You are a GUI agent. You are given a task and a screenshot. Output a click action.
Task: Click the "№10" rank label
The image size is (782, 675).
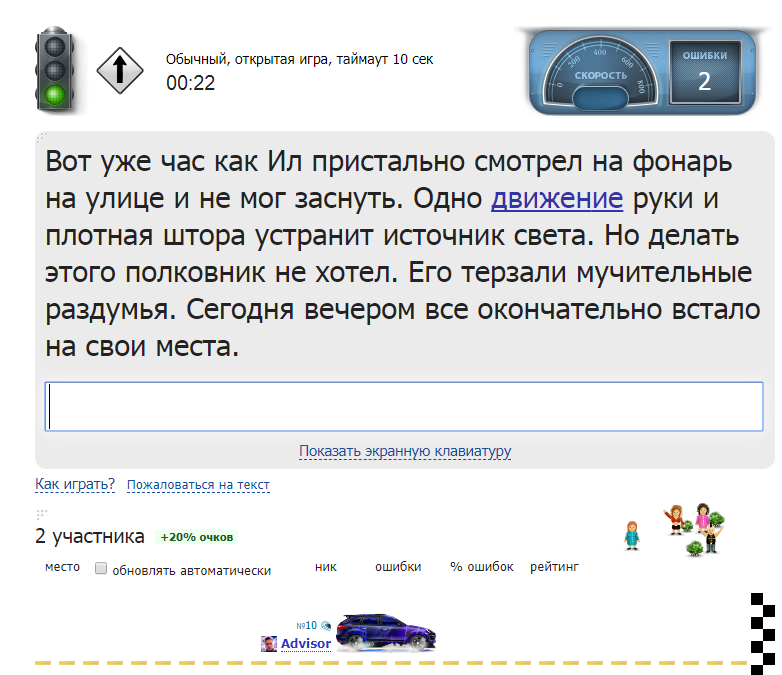click(x=306, y=625)
